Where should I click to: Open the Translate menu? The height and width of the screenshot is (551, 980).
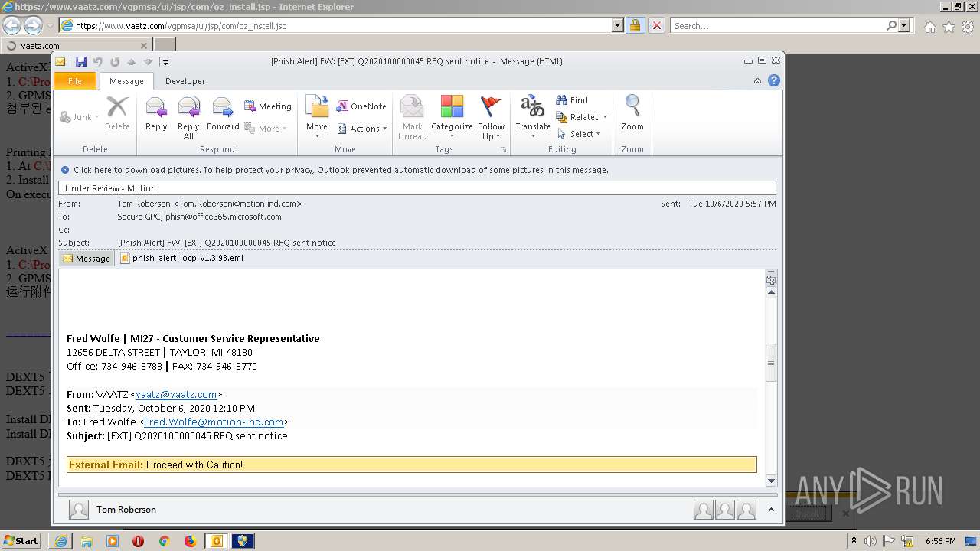point(533,117)
